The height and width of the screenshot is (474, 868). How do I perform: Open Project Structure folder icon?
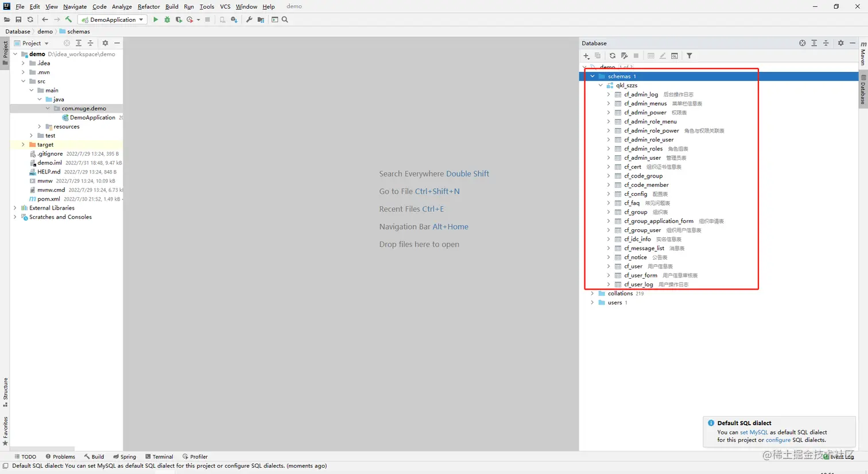(261, 20)
